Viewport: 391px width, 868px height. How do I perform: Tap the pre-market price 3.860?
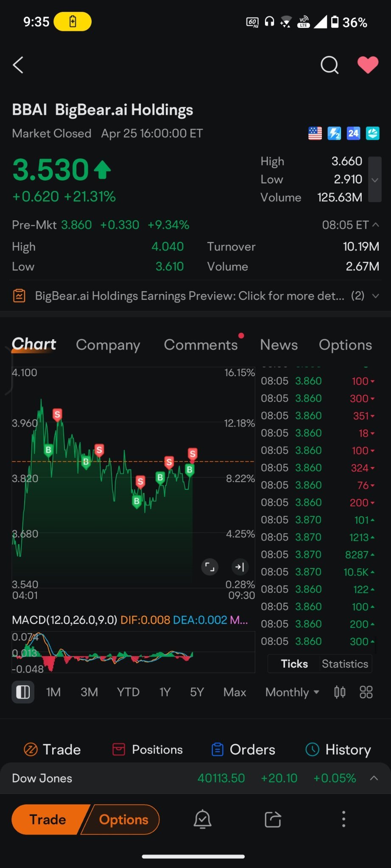pyautogui.click(x=76, y=225)
